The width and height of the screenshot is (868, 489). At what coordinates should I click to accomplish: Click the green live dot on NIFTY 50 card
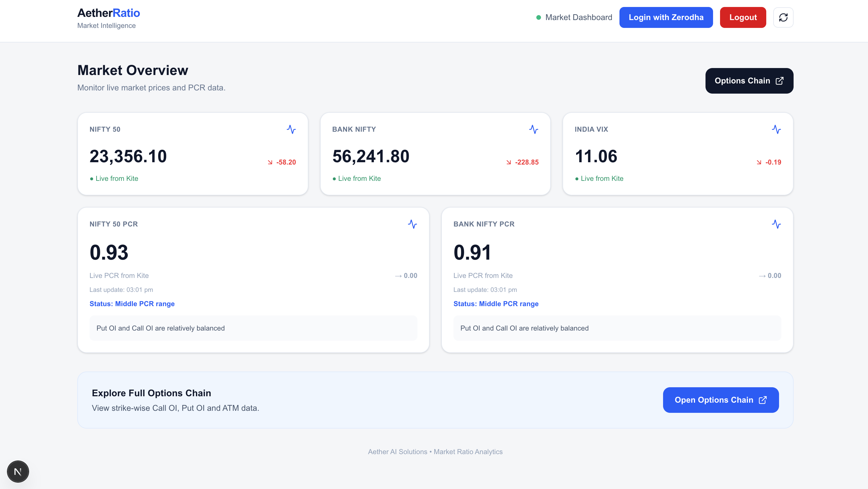tap(92, 179)
